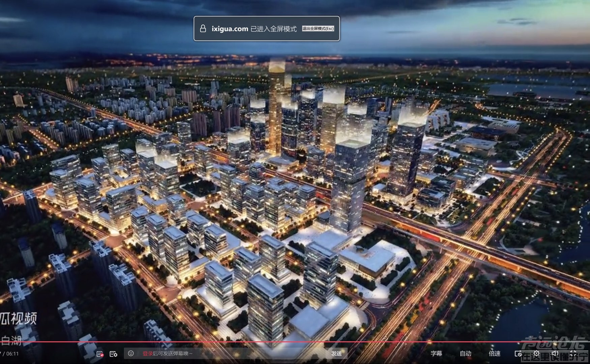Open the player settings gear icon
590x364 pixels.
(x=536, y=354)
